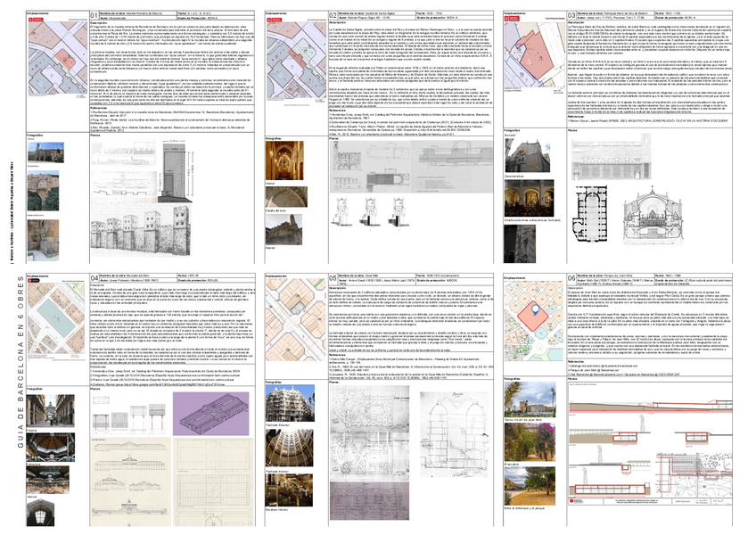Open the second photo with trees in card 01
Screen dimensions: 756x535
(44, 191)
